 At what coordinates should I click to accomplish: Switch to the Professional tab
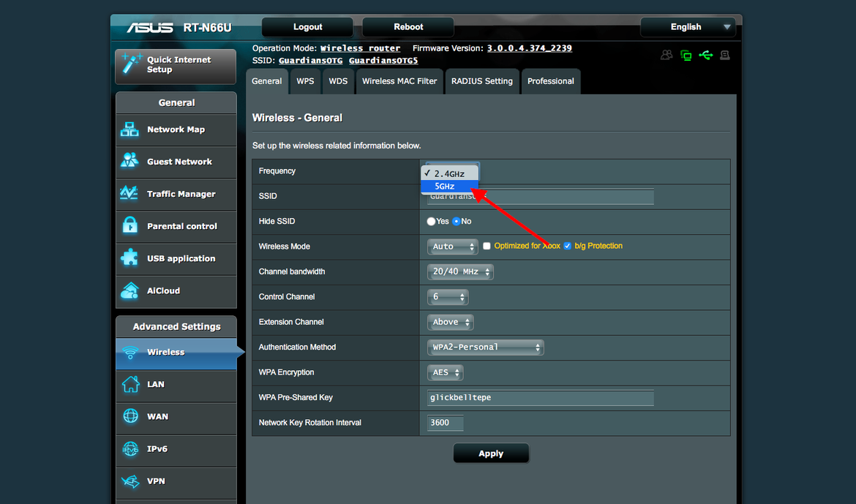coord(550,81)
